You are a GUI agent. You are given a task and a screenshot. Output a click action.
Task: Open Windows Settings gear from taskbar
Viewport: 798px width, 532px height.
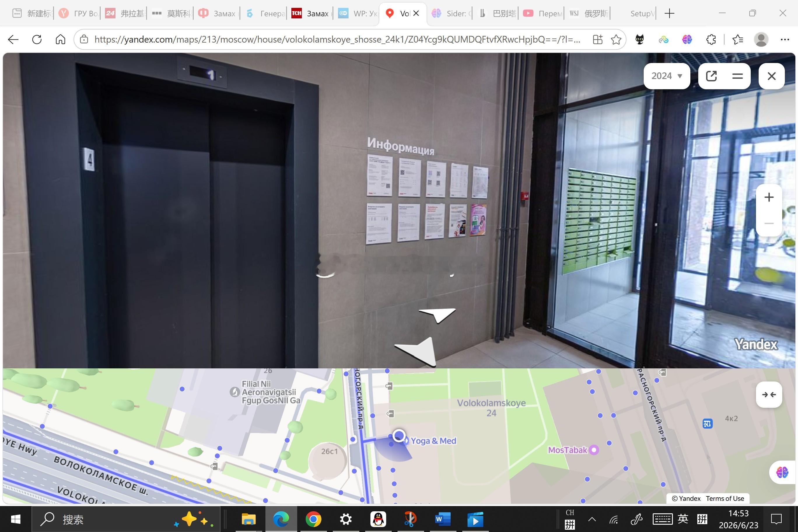coord(346,519)
